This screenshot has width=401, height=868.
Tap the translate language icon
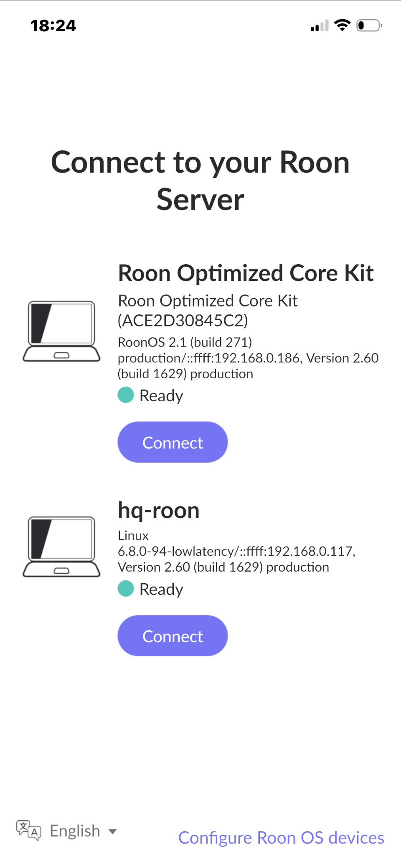[x=28, y=830]
